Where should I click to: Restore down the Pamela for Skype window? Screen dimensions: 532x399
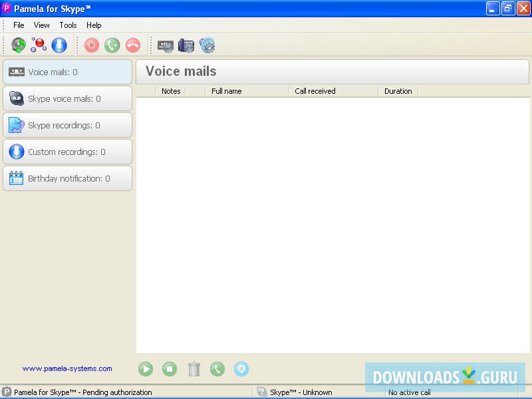point(508,9)
